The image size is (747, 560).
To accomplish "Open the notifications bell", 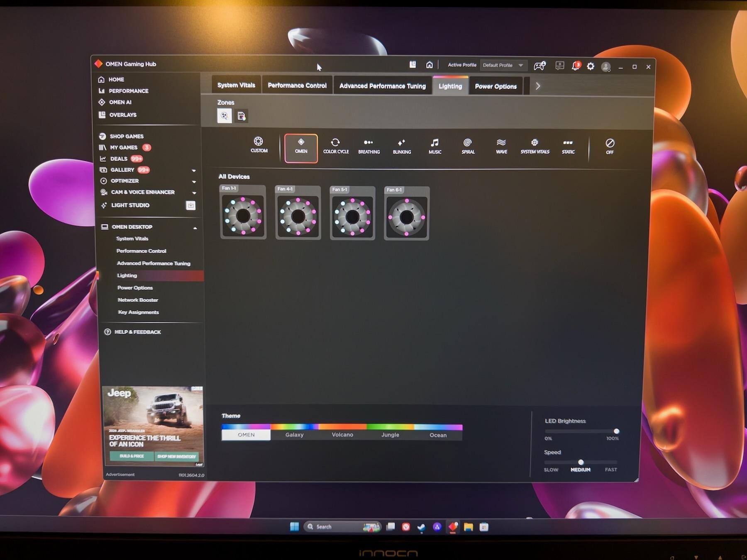I will [576, 66].
